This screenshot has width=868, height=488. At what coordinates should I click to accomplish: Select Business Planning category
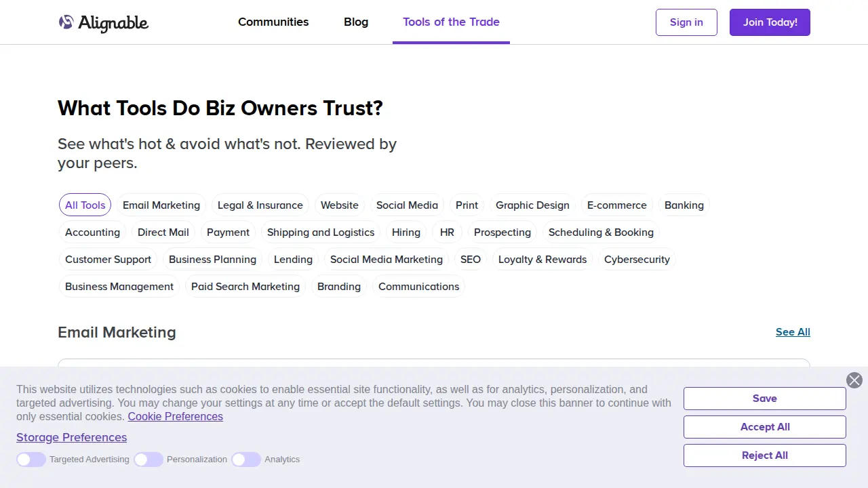212,259
